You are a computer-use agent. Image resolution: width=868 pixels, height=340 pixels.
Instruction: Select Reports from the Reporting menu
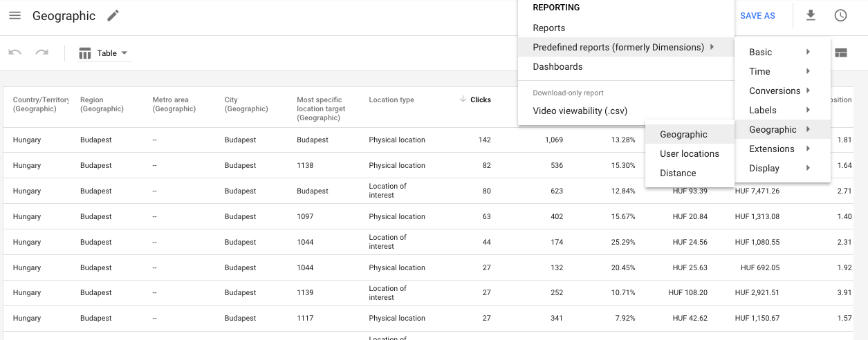(549, 28)
